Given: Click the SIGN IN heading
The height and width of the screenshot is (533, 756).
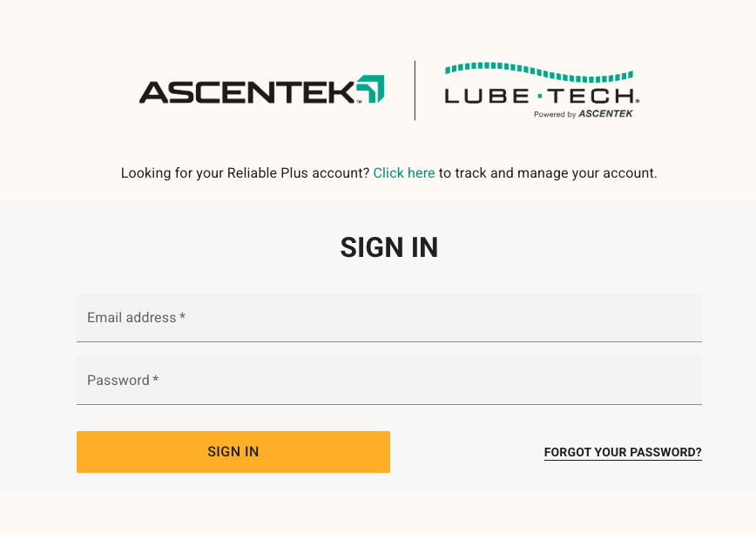Looking at the screenshot, I should [x=389, y=248].
